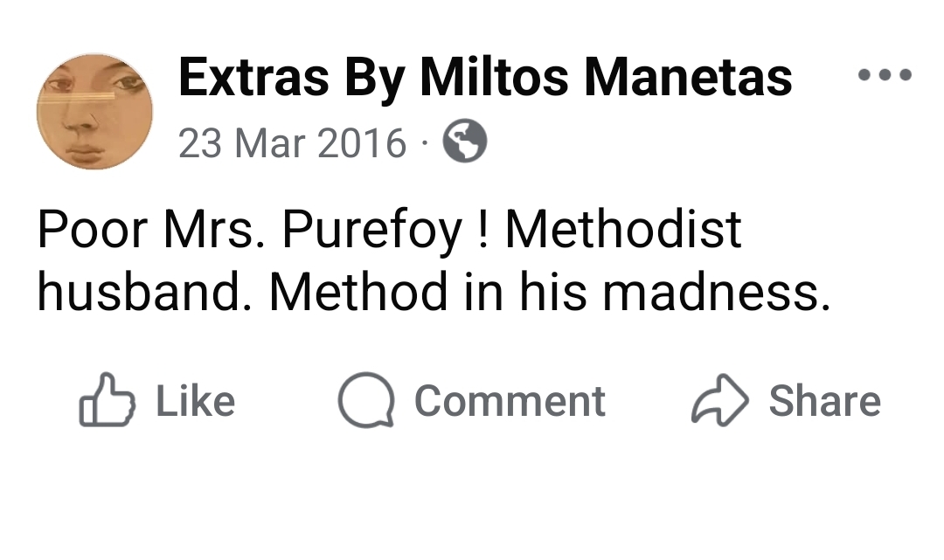Click the thumbs-up Like icon
Screen dimensions: 944x560
[108, 401]
